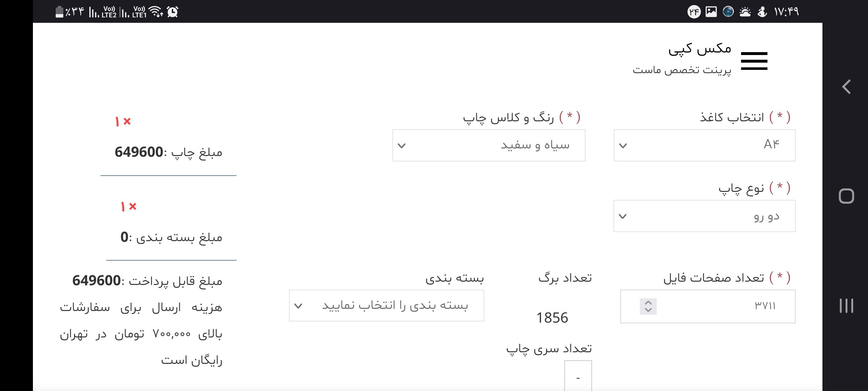Open the paper selection dropdown showing A۴
This screenshot has width=868, height=391.
[x=704, y=145]
